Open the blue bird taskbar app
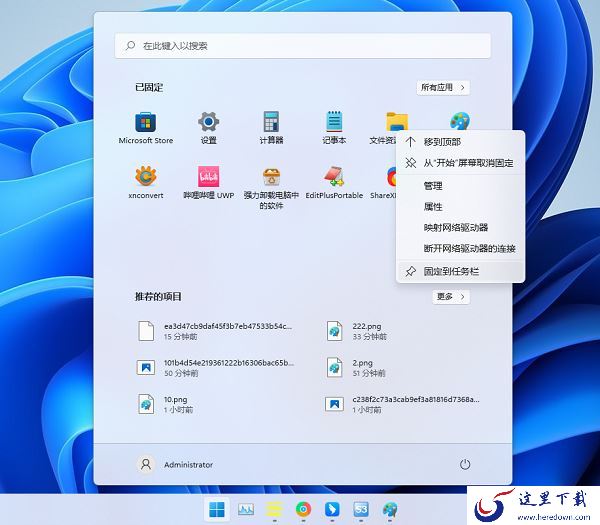This screenshot has height=525, width=600. pyautogui.click(x=332, y=509)
